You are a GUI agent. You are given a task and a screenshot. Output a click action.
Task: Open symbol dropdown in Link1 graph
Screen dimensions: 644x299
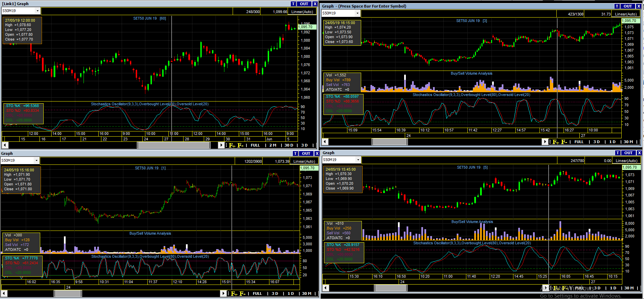(x=37, y=11)
